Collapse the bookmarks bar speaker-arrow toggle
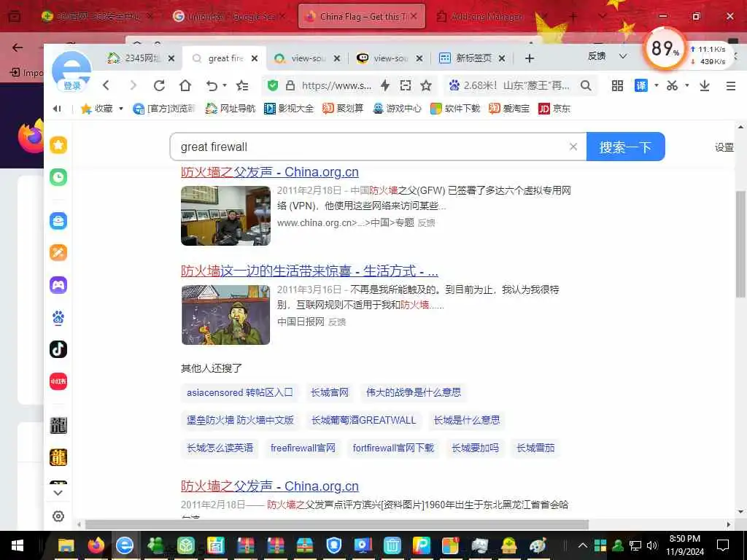The width and height of the screenshot is (747, 560). coord(57,109)
